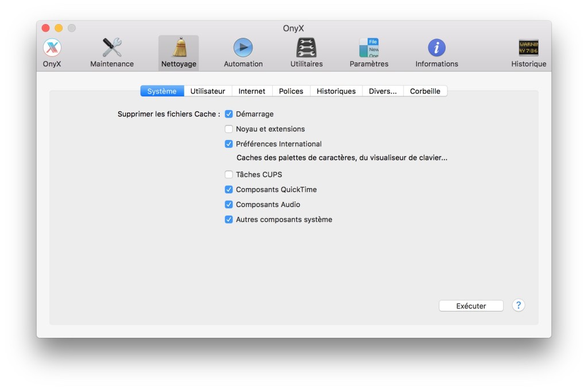588x390 pixels.
Task: Open the Divers... tab
Action: [382, 91]
